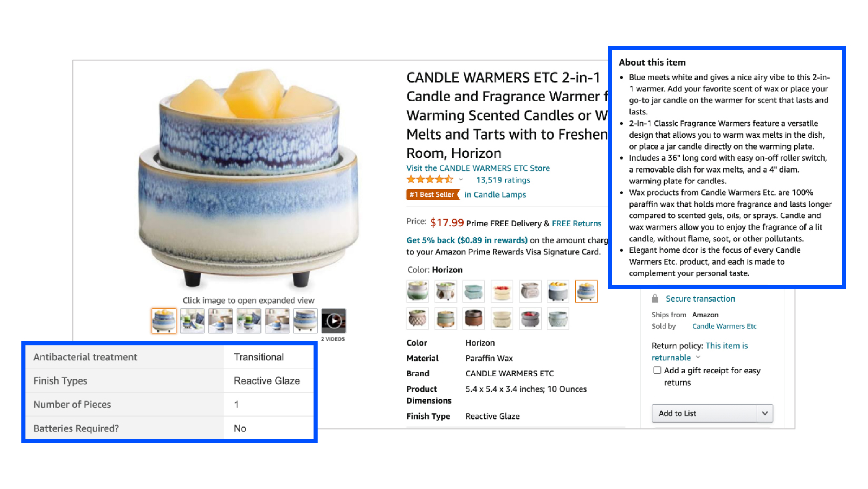
Task: Pick the dark brown warmer color swatch
Action: 473,318
